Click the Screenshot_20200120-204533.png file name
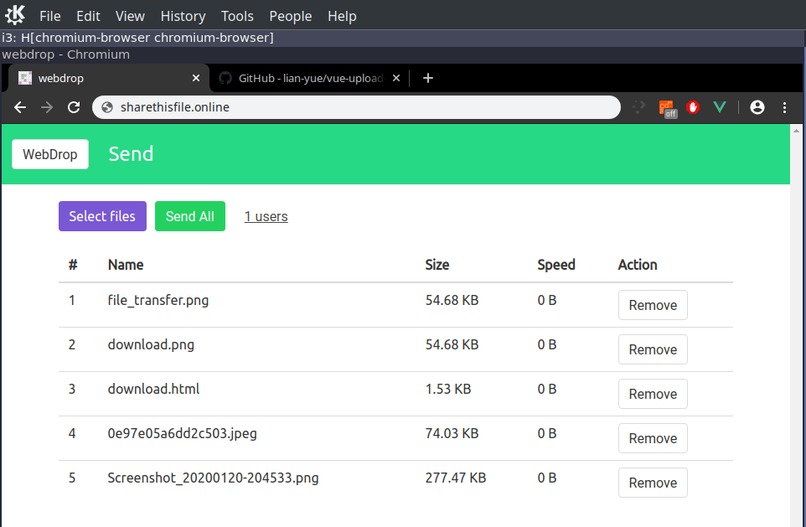 click(213, 478)
